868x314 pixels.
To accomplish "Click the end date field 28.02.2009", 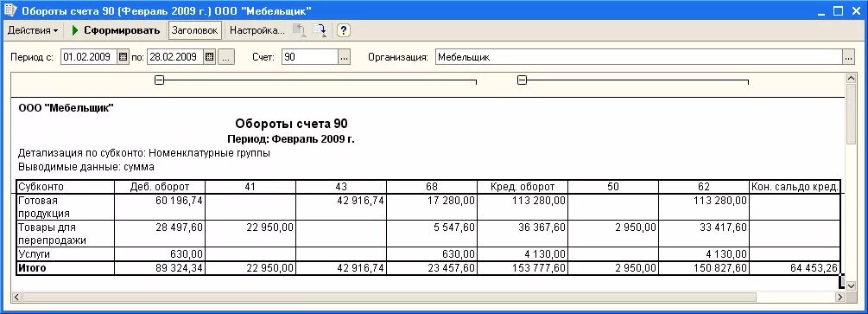I will click(x=175, y=57).
